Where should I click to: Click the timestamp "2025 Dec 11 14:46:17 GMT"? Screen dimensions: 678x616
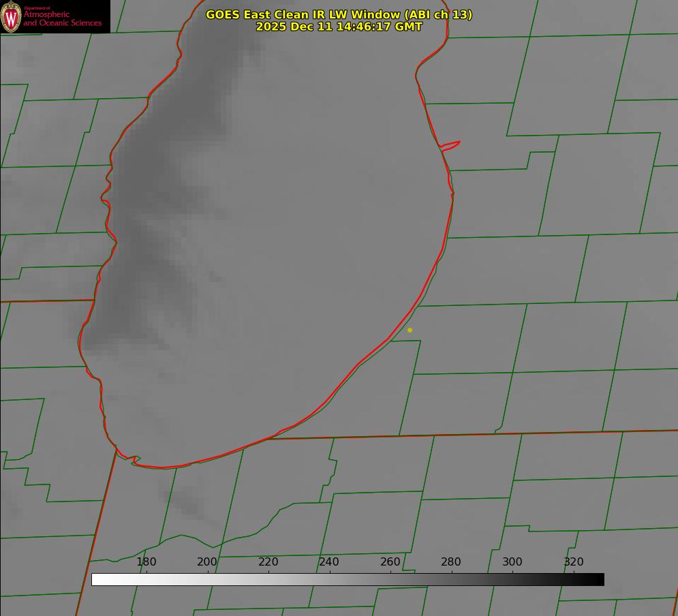point(339,27)
